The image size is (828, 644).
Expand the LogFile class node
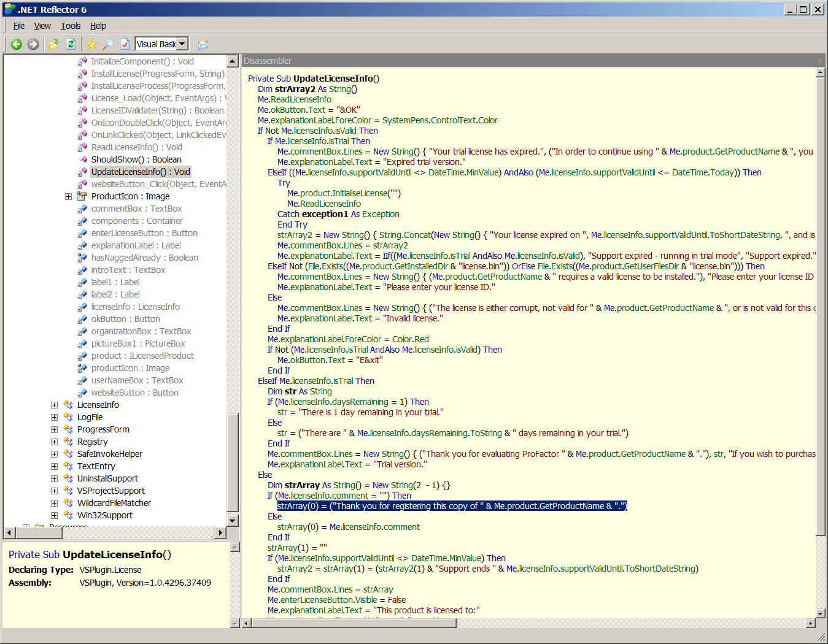[54, 417]
